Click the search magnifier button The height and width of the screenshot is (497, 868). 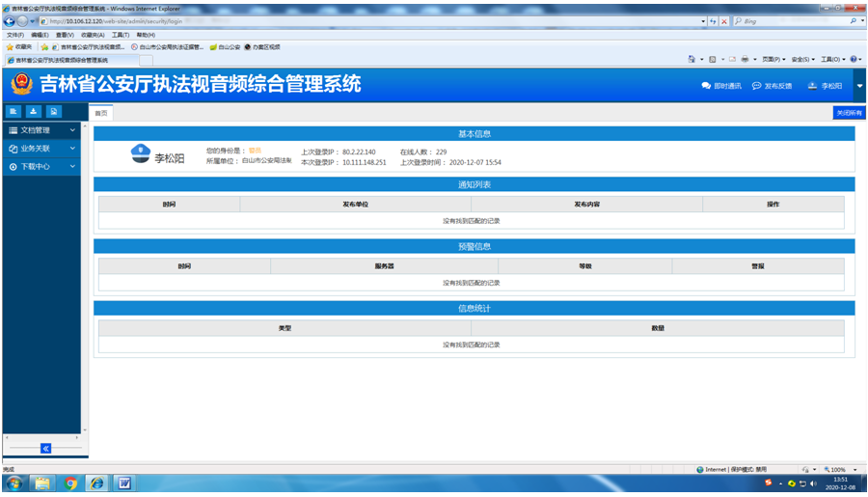click(854, 21)
